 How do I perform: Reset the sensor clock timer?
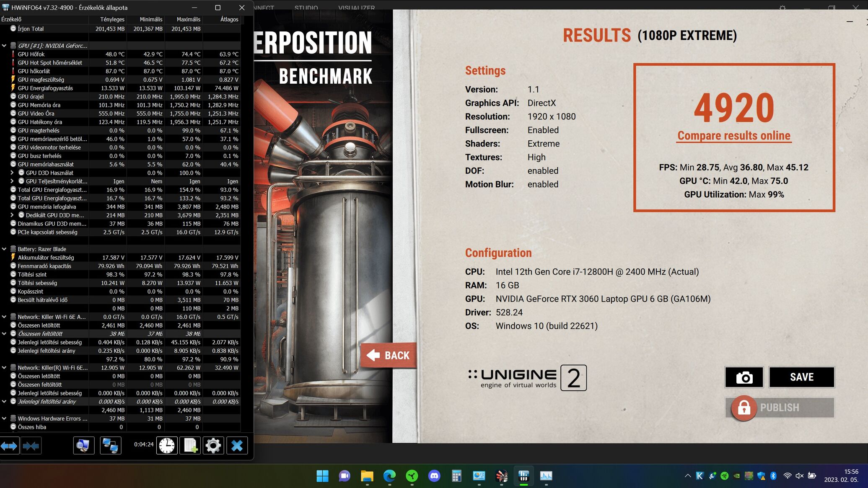click(167, 445)
